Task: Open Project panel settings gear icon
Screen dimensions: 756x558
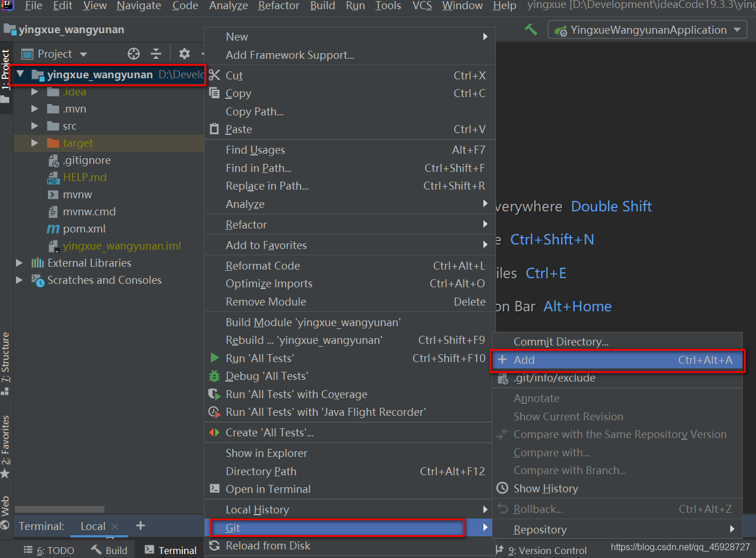Action: (x=184, y=54)
